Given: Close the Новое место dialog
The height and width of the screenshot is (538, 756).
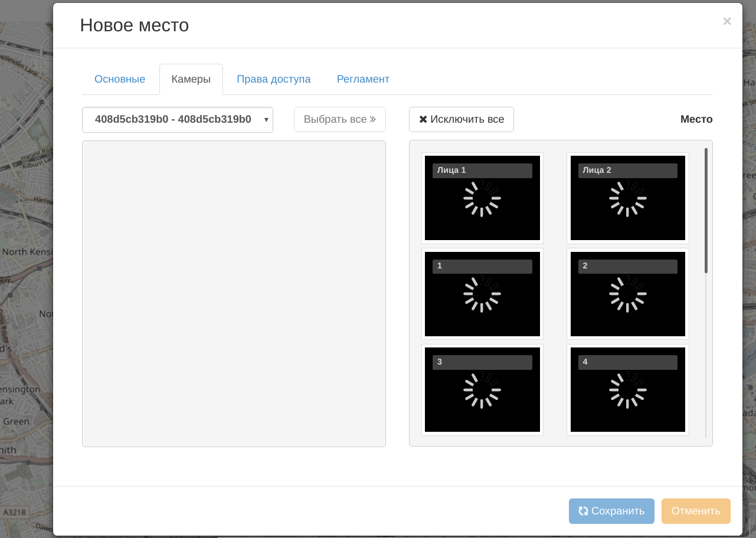Looking at the screenshot, I should click(x=727, y=22).
